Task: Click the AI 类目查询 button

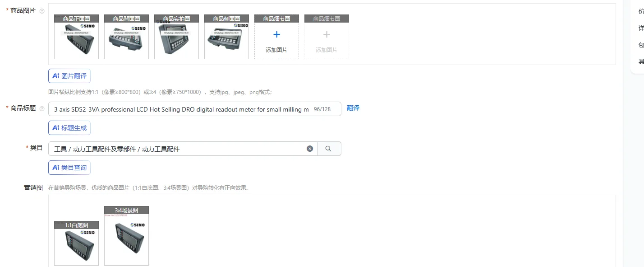Action: (69, 168)
